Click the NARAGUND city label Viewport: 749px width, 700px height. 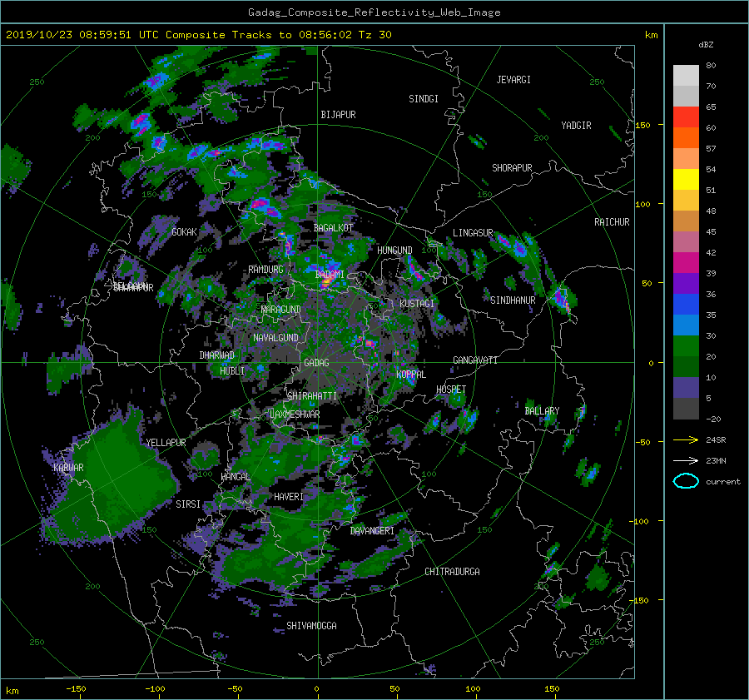coord(281,310)
